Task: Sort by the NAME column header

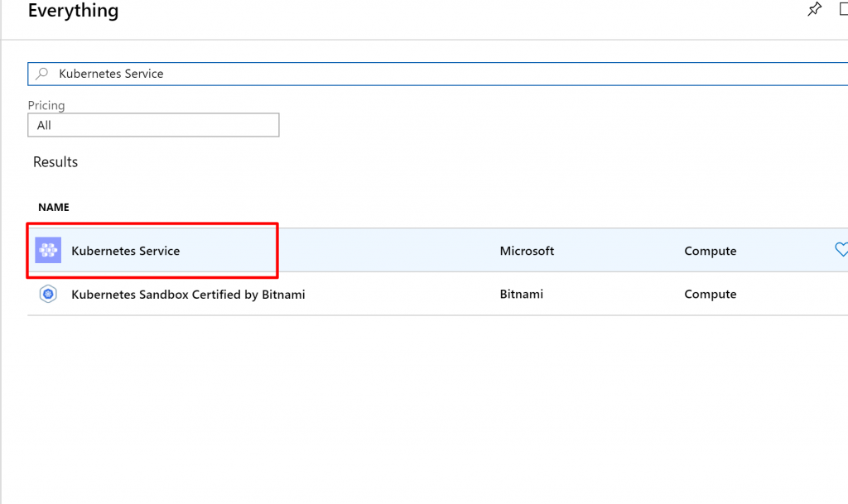Action: coord(54,208)
